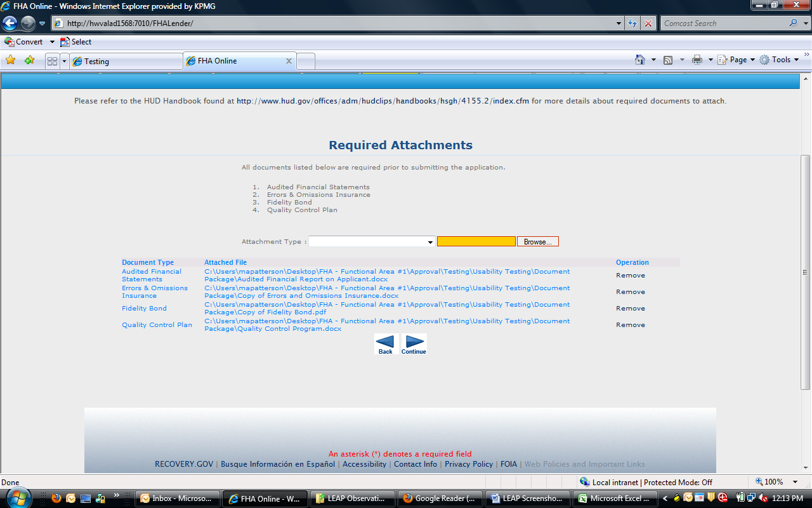Open the Home button dropdown arrow
Screen dimensions: 812x508
[x=653, y=60]
